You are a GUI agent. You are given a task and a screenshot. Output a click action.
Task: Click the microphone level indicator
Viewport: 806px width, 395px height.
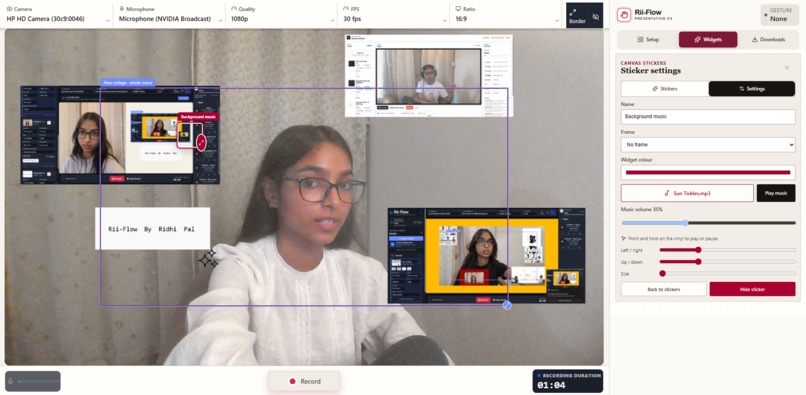point(33,381)
